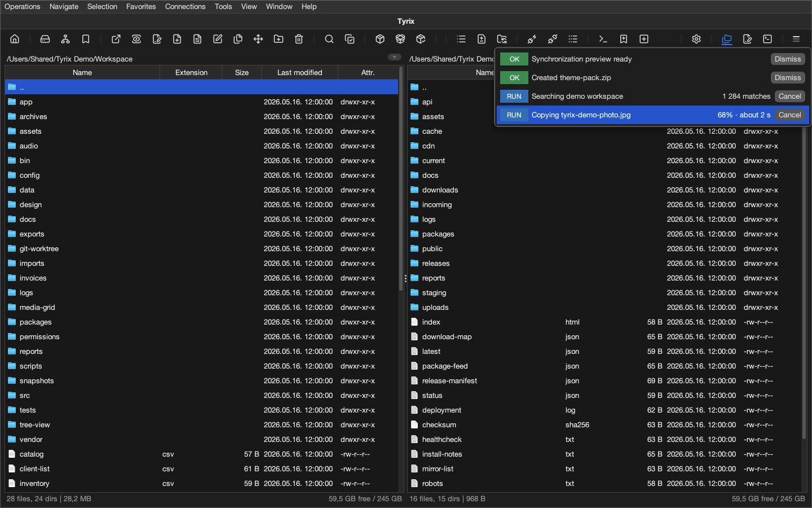The height and width of the screenshot is (508, 812).
Task: Cancel the Searching demo workspace task
Action: [x=789, y=97]
